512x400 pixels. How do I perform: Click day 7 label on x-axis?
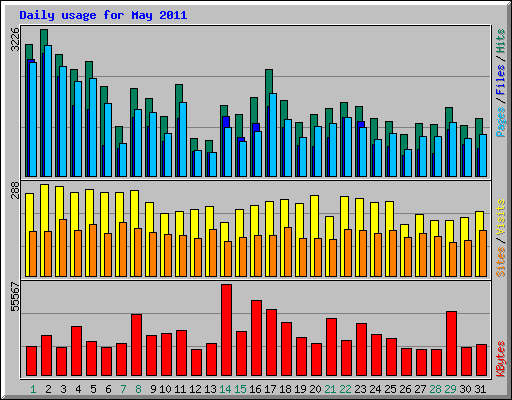(x=123, y=389)
